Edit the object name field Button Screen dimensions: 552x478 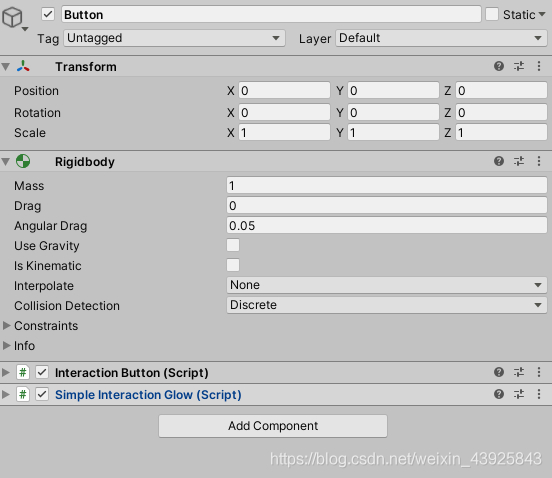(271, 14)
